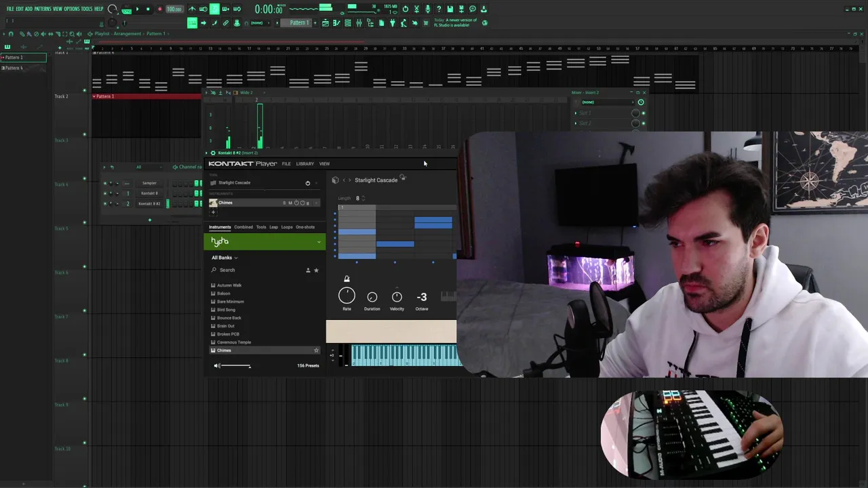Start playback with the transport Play button

point(138,9)
